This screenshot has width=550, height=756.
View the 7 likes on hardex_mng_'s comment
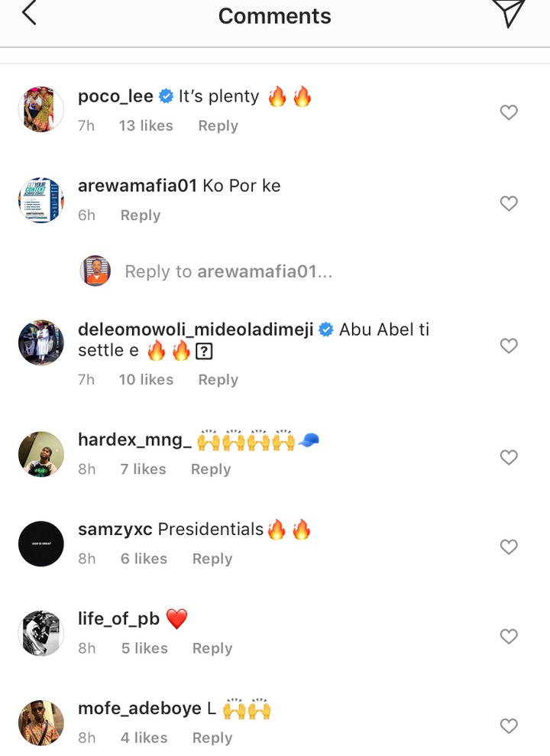coord(143,469)
